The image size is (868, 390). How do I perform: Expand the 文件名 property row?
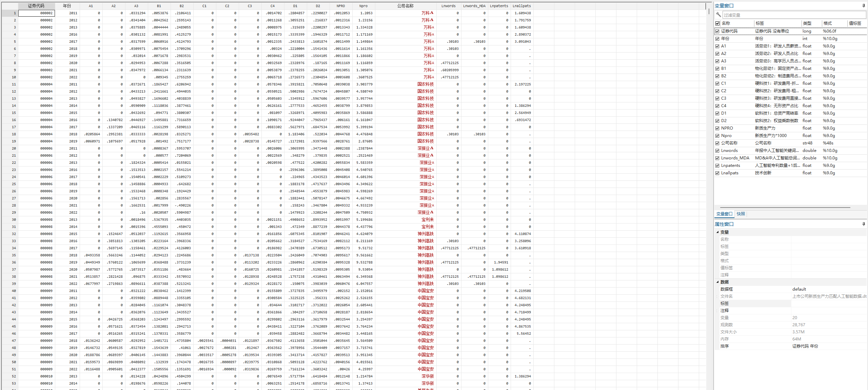(717, 296)
